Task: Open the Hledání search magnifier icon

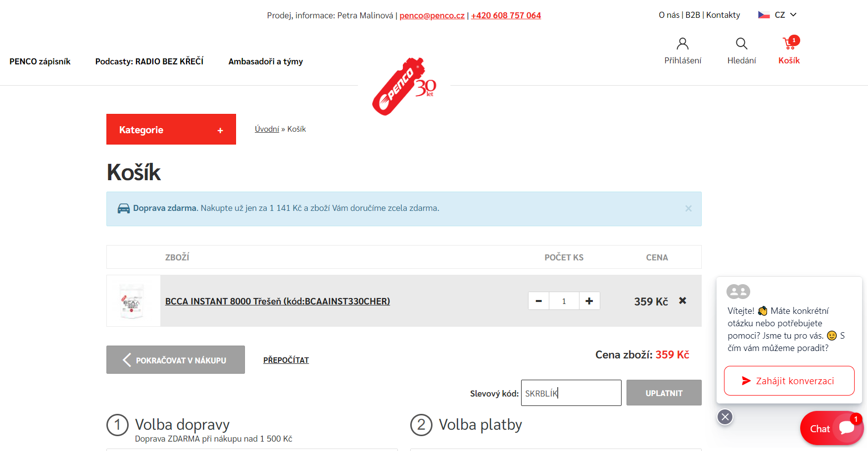Action: pos(741,44)
